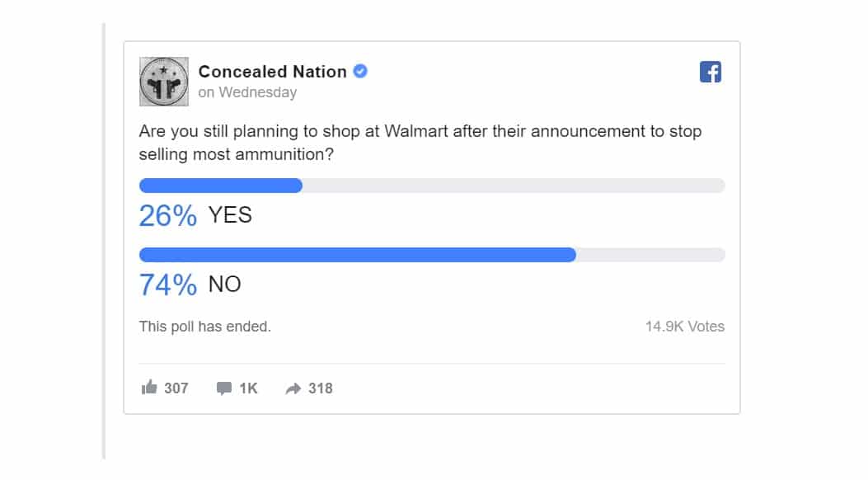Viewport: 868px width, 480px height.
Task: Click the 307 likes count
Action: tap(176, 388)
